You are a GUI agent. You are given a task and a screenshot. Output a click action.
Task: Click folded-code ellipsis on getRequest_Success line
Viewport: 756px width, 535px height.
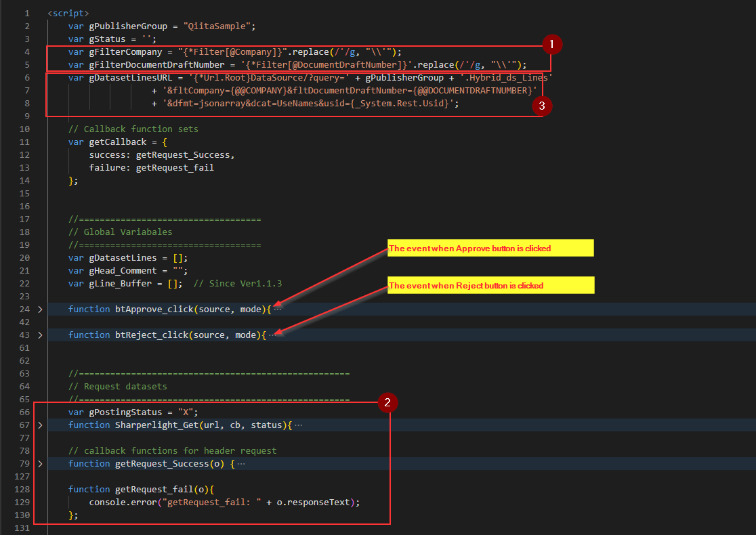tap(241, 464)
